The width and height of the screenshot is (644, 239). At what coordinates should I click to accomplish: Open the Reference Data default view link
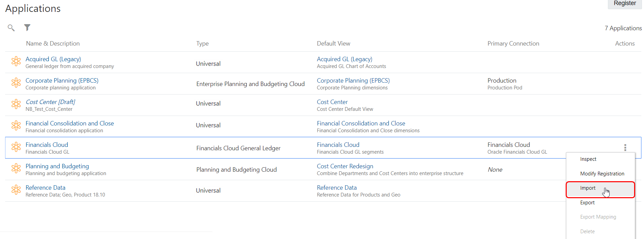[336, 188]
